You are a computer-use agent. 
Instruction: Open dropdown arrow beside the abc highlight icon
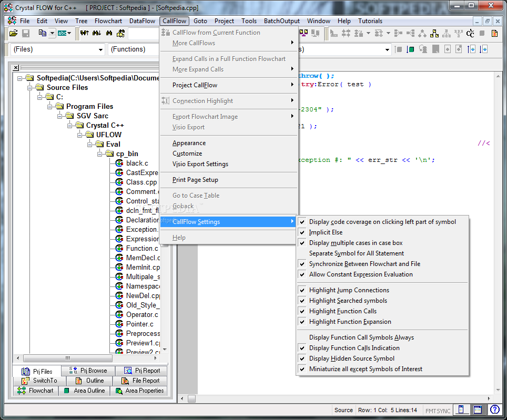tap(69, 33)
